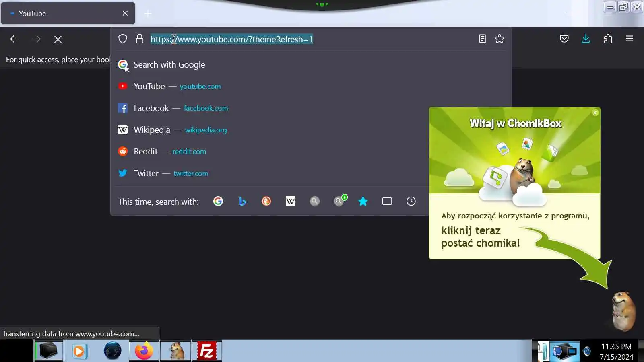Open the globe browser in the taskbar
Viewport: 644px width, 362px height.
tap(112, 351)
